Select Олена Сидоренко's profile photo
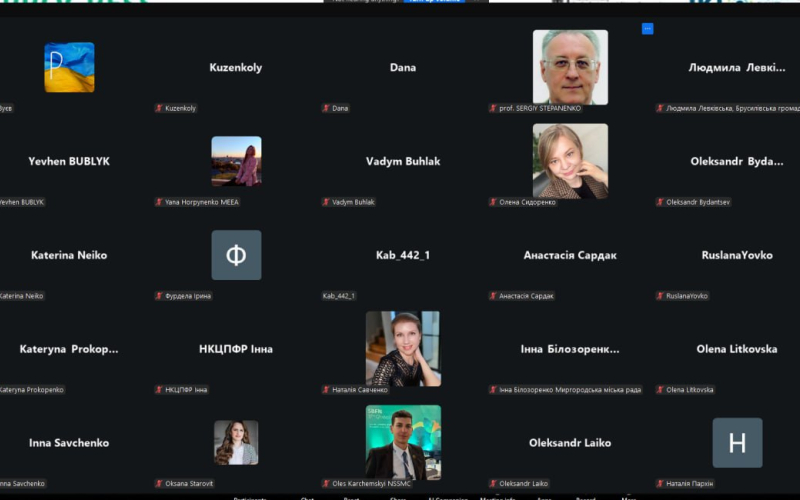Image resolution: width=800 pixels, height=500 pixels. pyautogui.click(x=570, y=161)
